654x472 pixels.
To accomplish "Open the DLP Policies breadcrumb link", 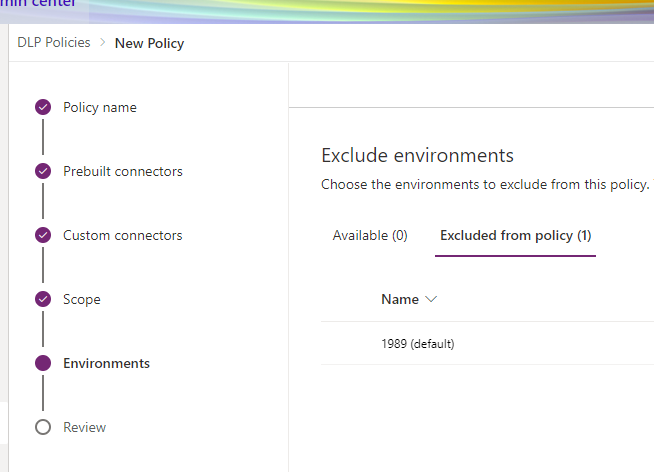I will (53, 43).
